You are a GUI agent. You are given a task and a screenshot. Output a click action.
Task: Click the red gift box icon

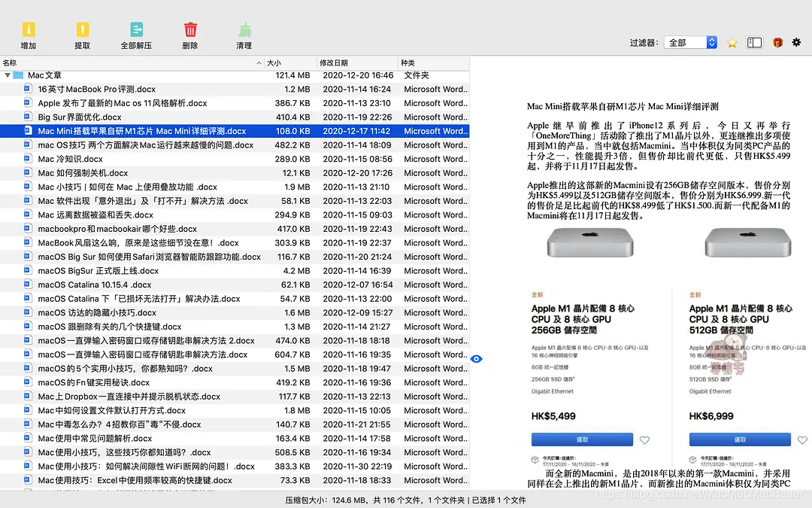777,42
